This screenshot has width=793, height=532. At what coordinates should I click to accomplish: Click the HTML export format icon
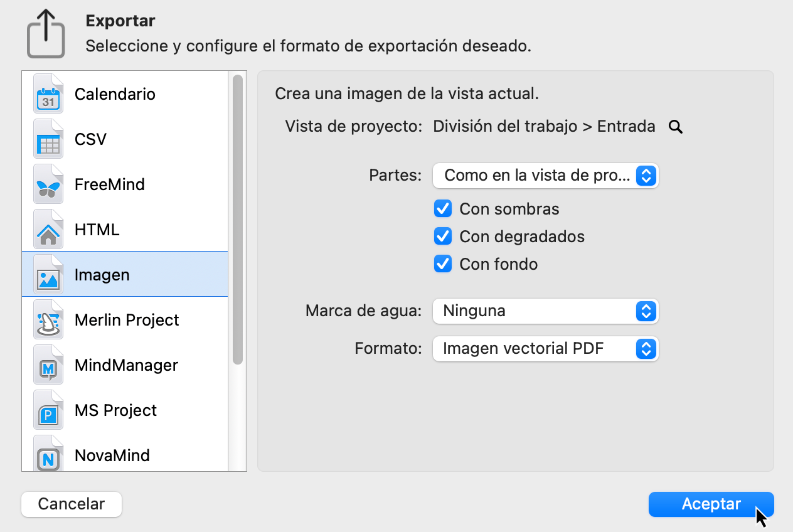(48, 229)
